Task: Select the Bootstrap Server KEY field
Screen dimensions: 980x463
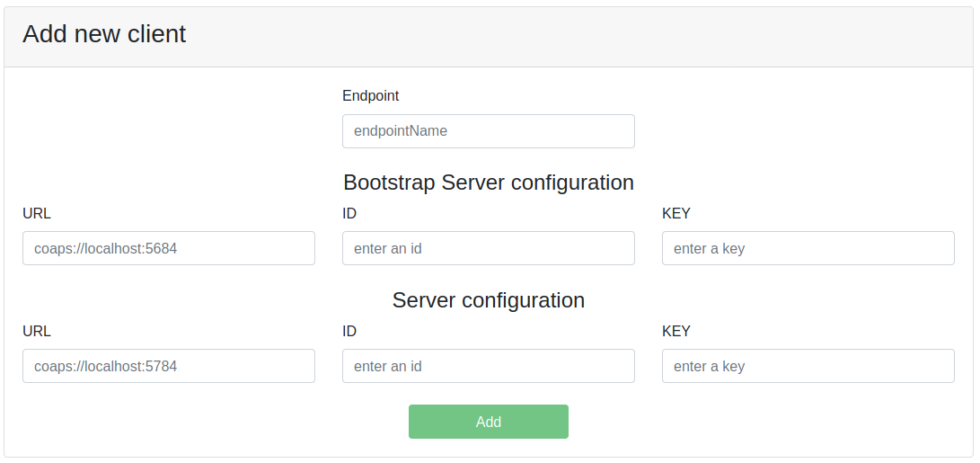Action: [808, 248]
